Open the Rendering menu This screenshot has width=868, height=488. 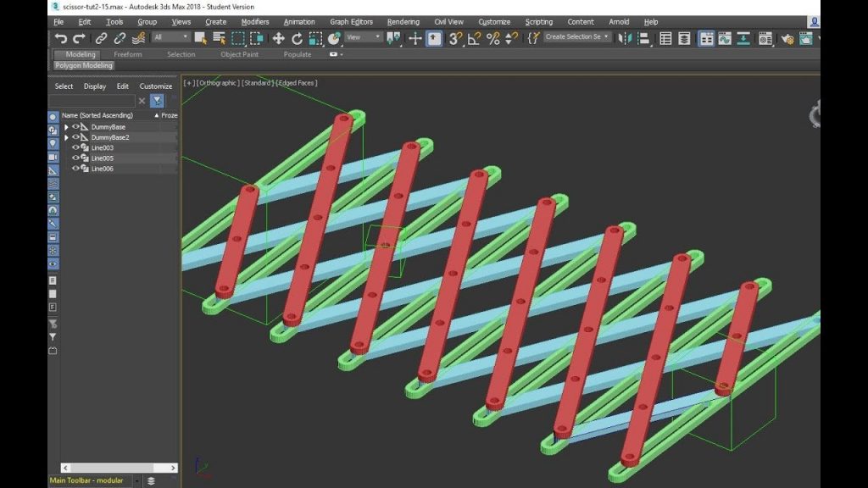click(403, 21)
